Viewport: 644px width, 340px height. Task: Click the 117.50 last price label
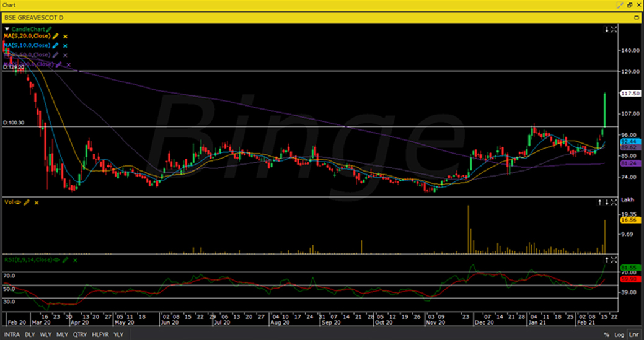pyautogui.click(x=632, y=94)
